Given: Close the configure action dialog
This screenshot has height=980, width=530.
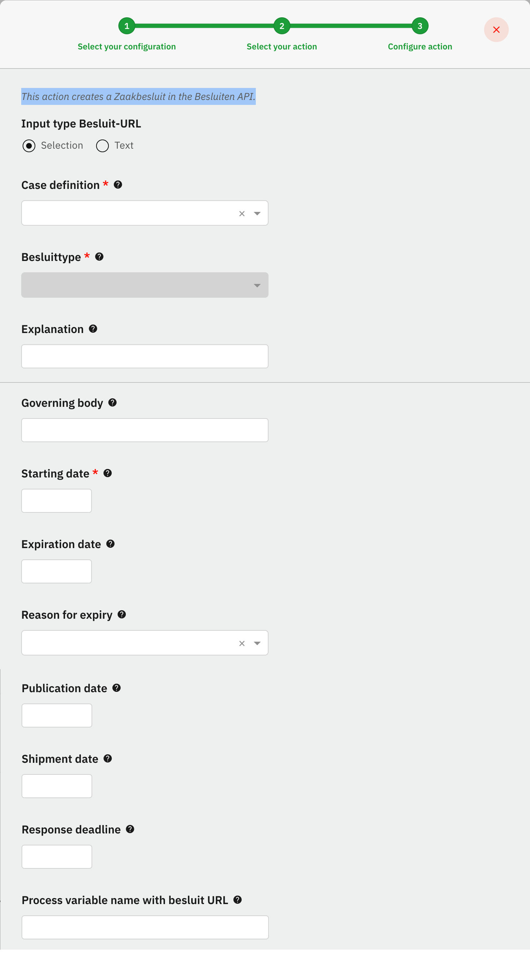Looking at the screenshot, I should (x=496, y=30).
